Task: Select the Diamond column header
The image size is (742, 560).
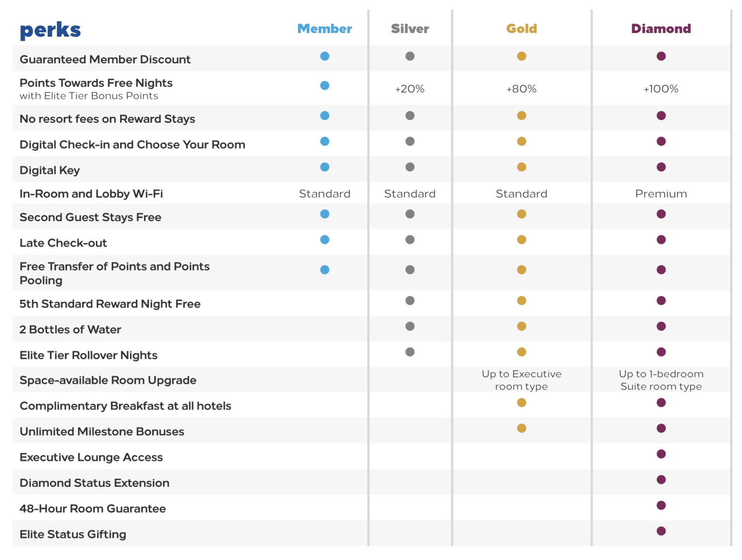Action: (661, 29)
